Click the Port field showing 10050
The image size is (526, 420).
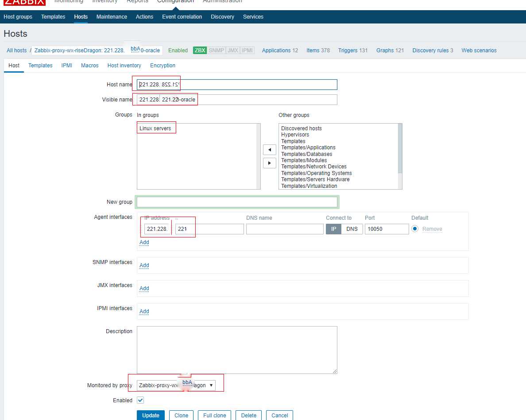pos(387,229)
